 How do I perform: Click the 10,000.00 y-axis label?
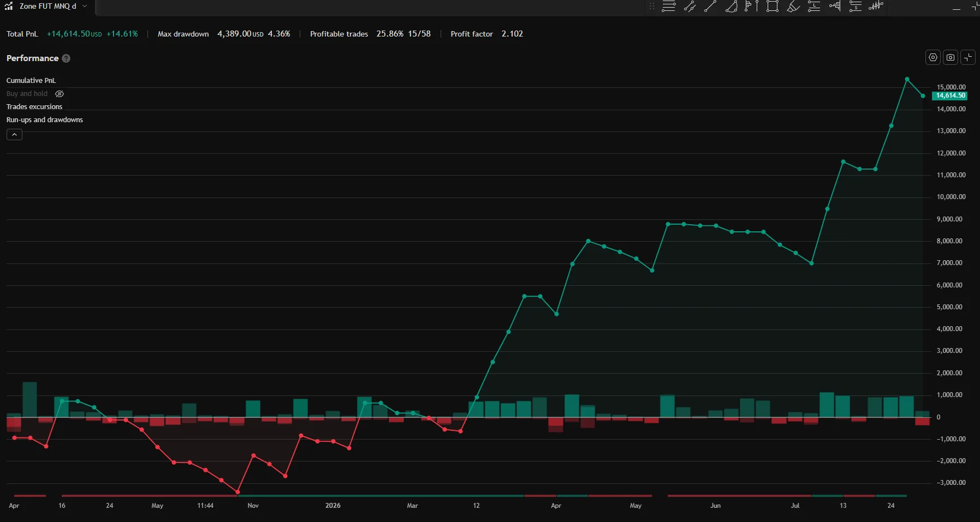(x=951, y=197)
